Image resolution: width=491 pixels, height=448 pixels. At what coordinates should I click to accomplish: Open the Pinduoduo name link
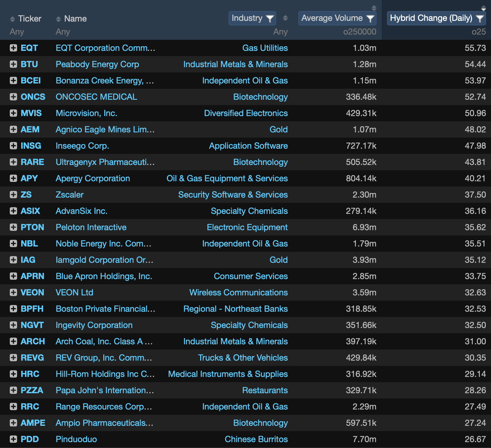[76, 439]
